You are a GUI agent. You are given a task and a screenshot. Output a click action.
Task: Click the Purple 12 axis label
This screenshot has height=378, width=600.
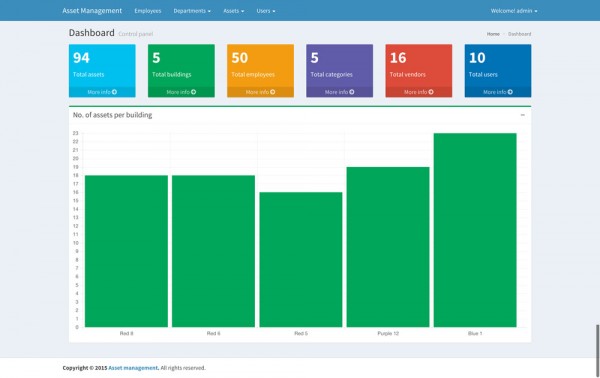388,334
